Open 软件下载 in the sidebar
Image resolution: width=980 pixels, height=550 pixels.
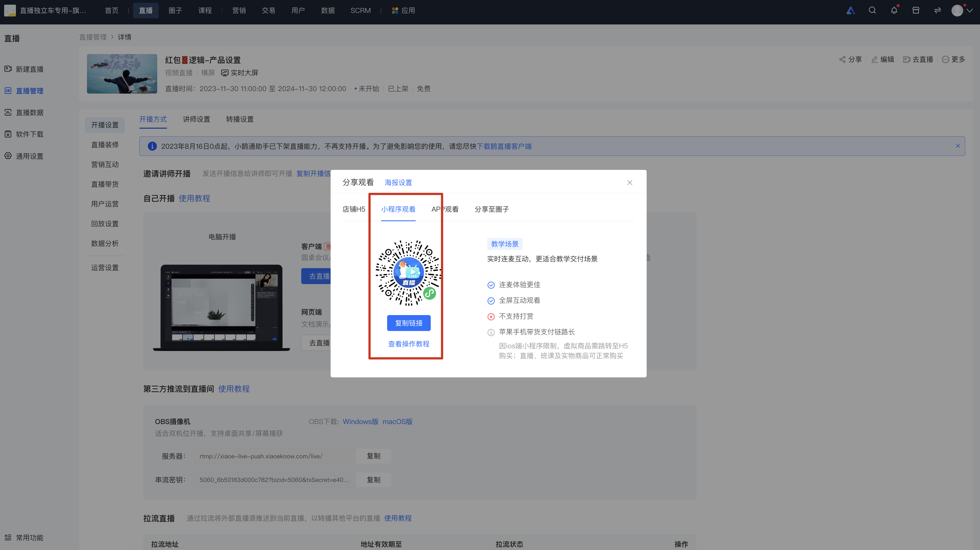click(24, 134)
